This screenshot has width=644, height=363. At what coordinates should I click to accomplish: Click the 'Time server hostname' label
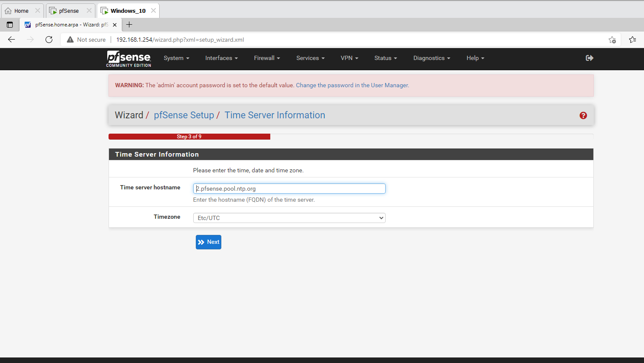(150, 187)
